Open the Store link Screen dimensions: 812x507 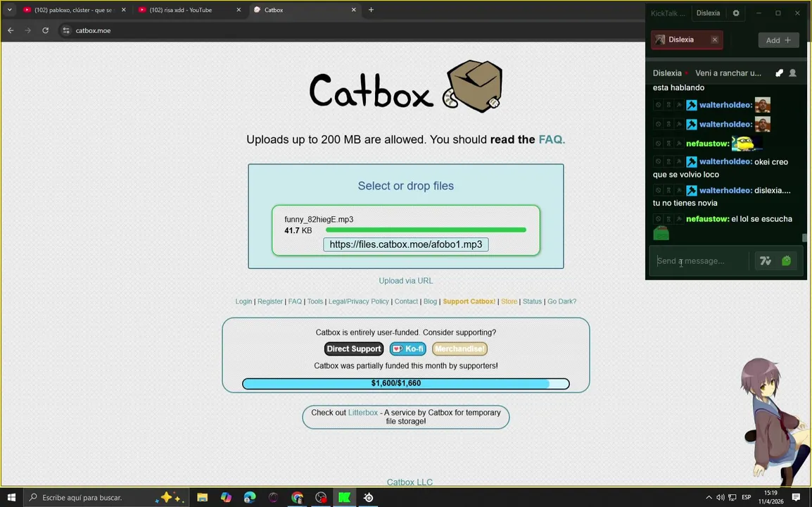(x=509, y=301)
